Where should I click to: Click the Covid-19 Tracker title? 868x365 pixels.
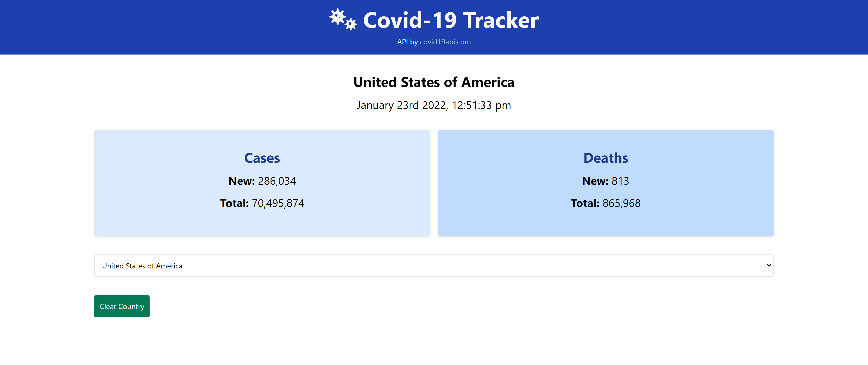[x=451, y=20]
